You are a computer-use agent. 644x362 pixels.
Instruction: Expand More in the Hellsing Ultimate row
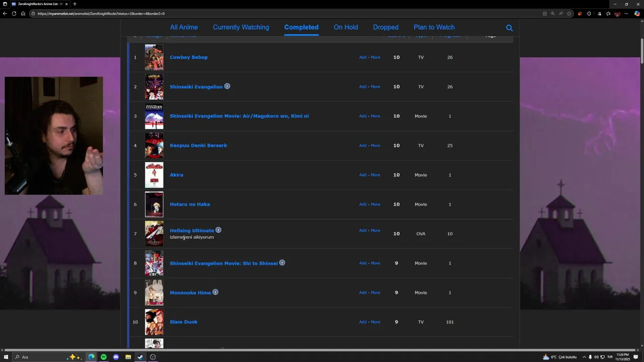pos(375,230)
